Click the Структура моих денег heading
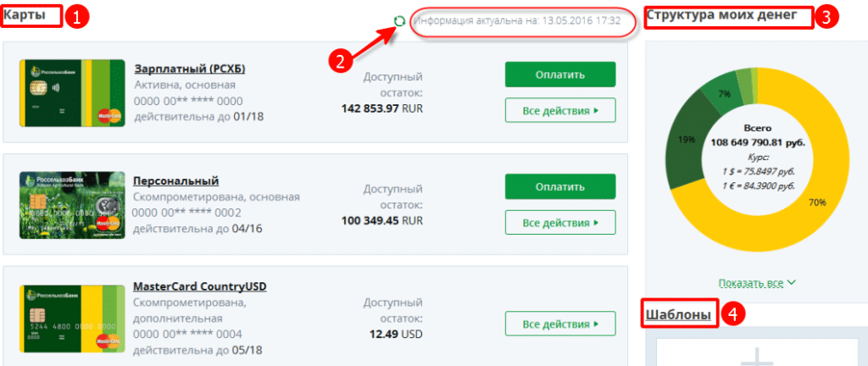This screenshot has width=868, height=366. (722, 15)
